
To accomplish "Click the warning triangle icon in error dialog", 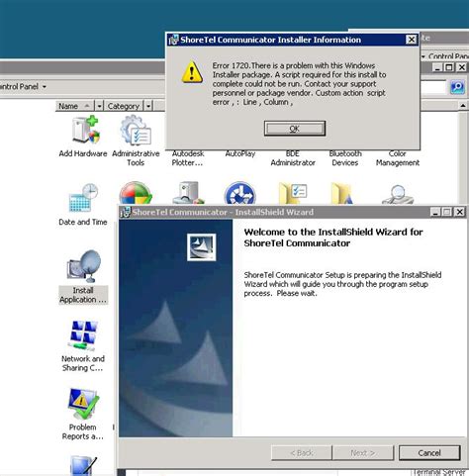I will click(192, 72).
